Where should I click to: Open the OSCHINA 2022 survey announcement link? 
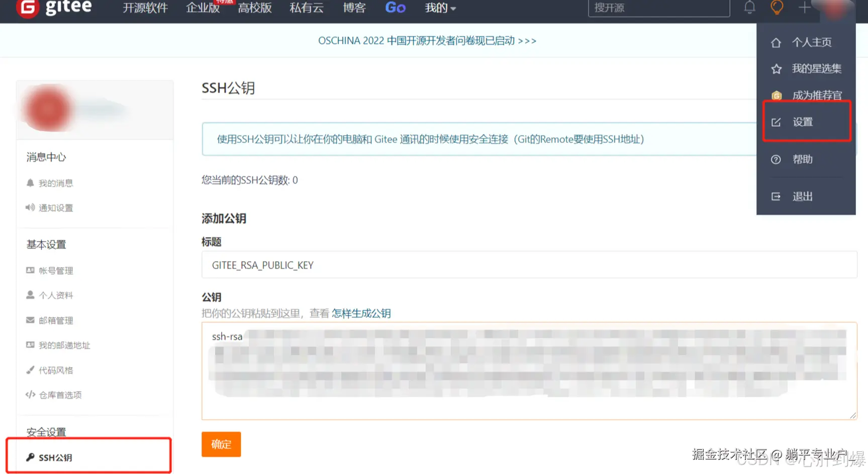click(x=427, y=41)
